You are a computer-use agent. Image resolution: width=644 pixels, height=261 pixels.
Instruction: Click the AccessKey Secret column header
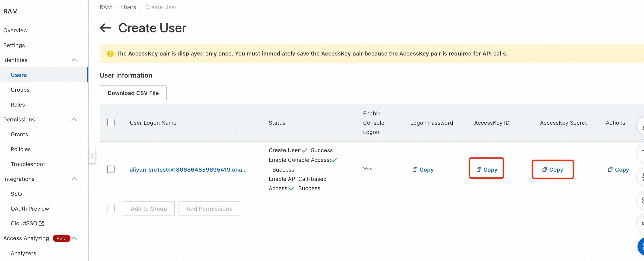pos(563,123)
